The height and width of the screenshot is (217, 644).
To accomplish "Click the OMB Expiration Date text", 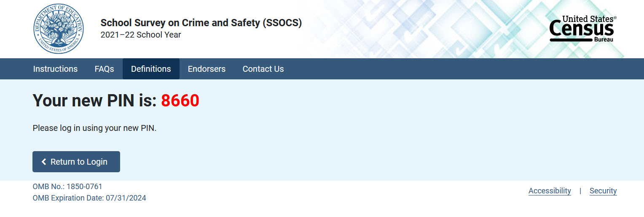I will tap(89, 198).
